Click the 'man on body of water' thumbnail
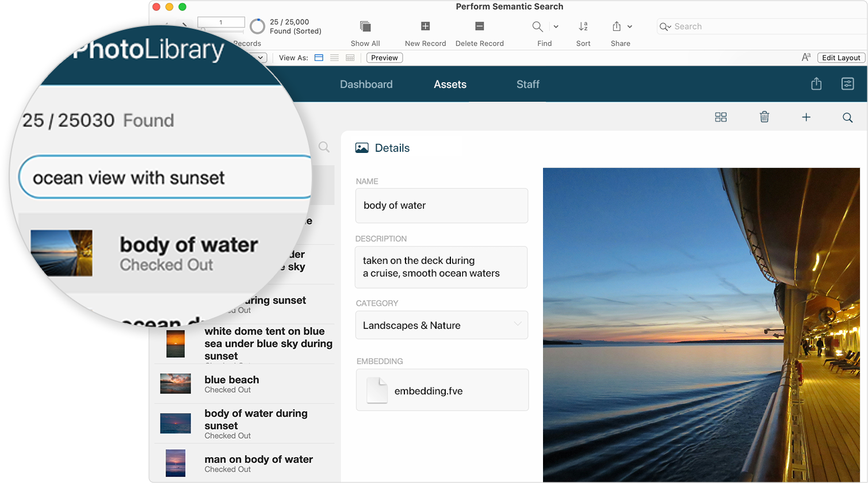Image resolution: width=868 pixels, height=483 pixels. pos(175,463)
